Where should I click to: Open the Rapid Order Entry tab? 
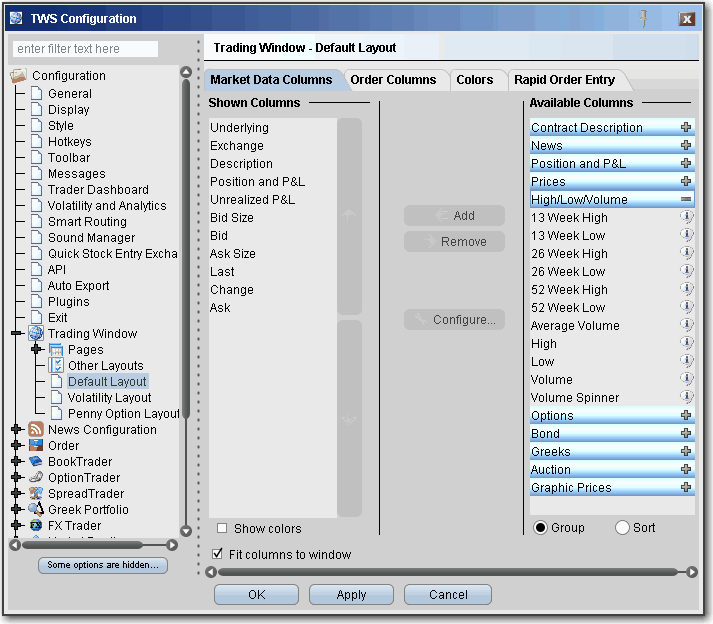click(564, 80)
